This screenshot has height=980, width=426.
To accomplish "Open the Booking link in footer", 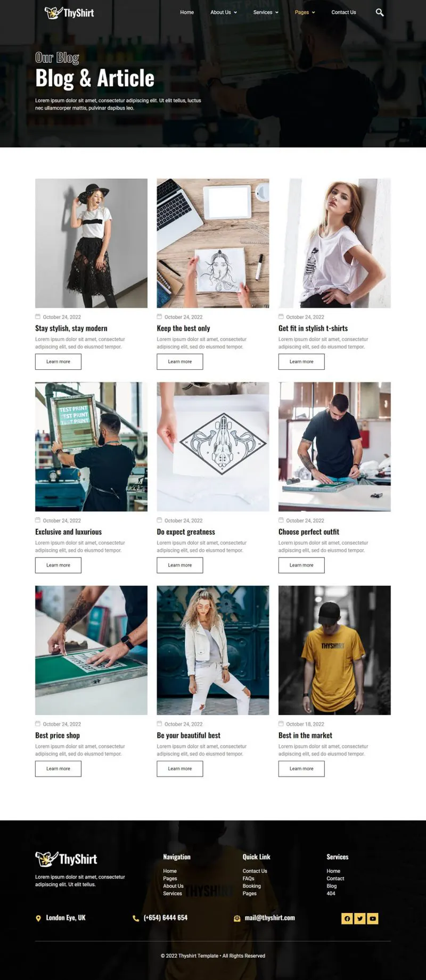I will tap(251, 886).
